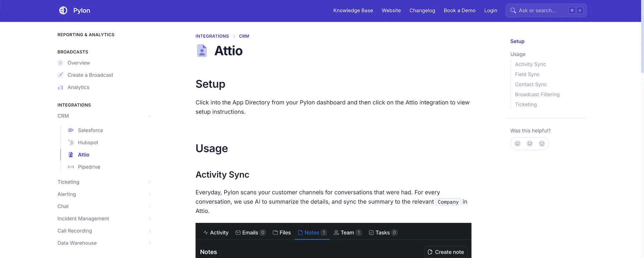Open Broadcasts Overview page
The height and width of the screenshot is (258, 644).
79,63
